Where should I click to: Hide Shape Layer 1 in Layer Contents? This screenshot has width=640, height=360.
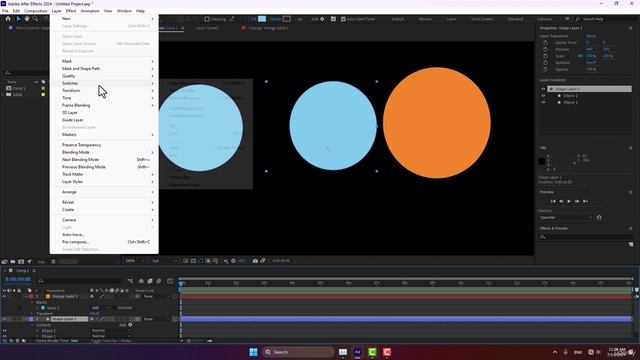(543, 89)
